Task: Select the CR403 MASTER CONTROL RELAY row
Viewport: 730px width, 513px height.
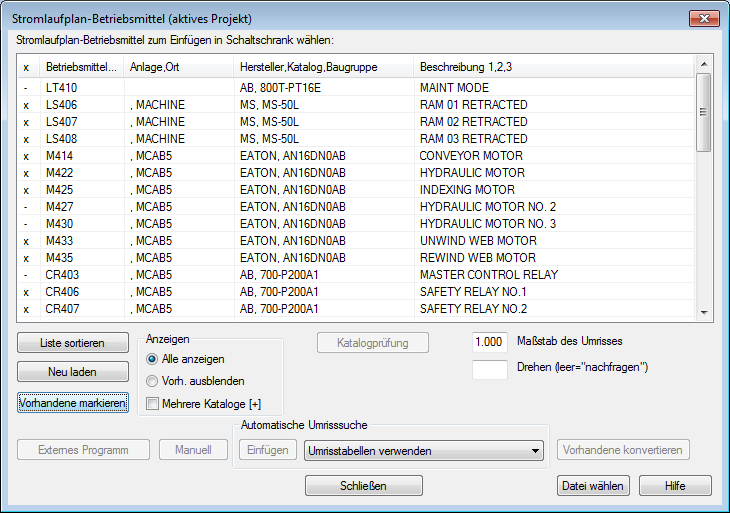Action: point(356,275)
